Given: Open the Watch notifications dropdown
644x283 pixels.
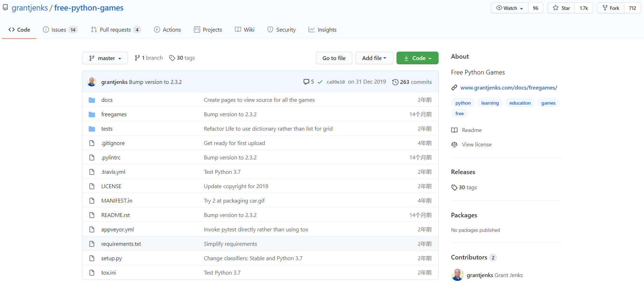Looking at the screenshot, I should 509,8.
